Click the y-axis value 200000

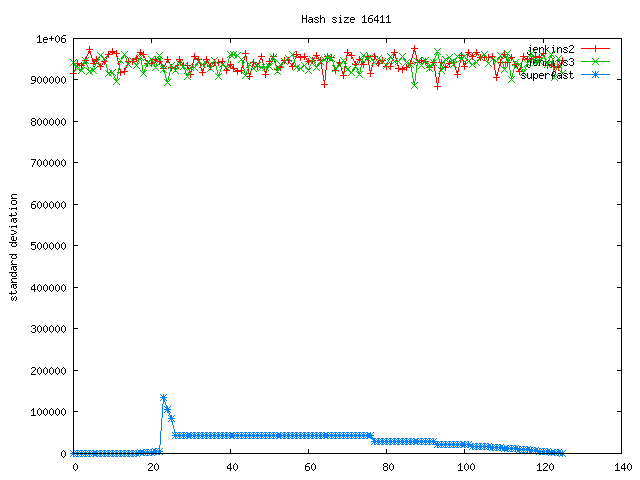click(48, 371)
